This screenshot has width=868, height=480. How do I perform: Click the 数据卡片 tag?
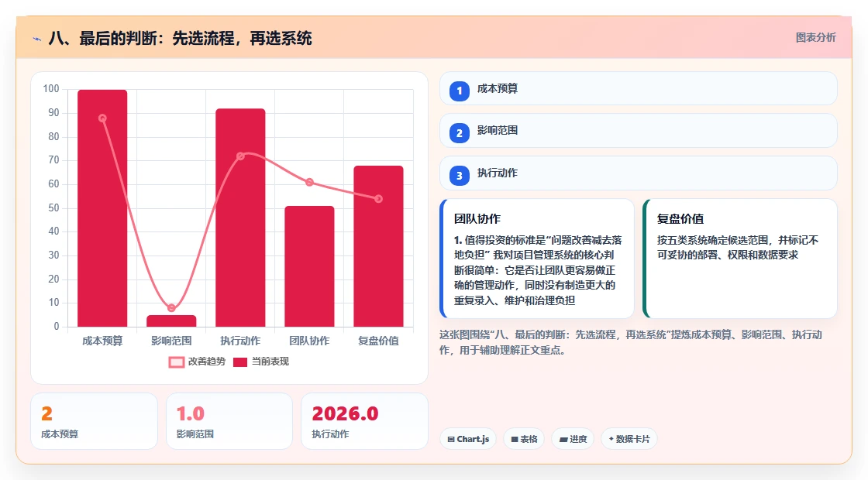coord(629,439)
